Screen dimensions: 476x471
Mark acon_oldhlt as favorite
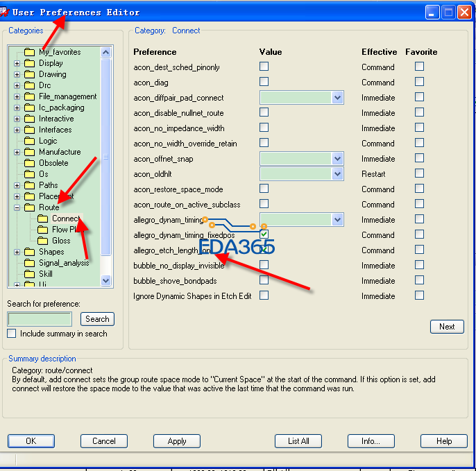420,173
